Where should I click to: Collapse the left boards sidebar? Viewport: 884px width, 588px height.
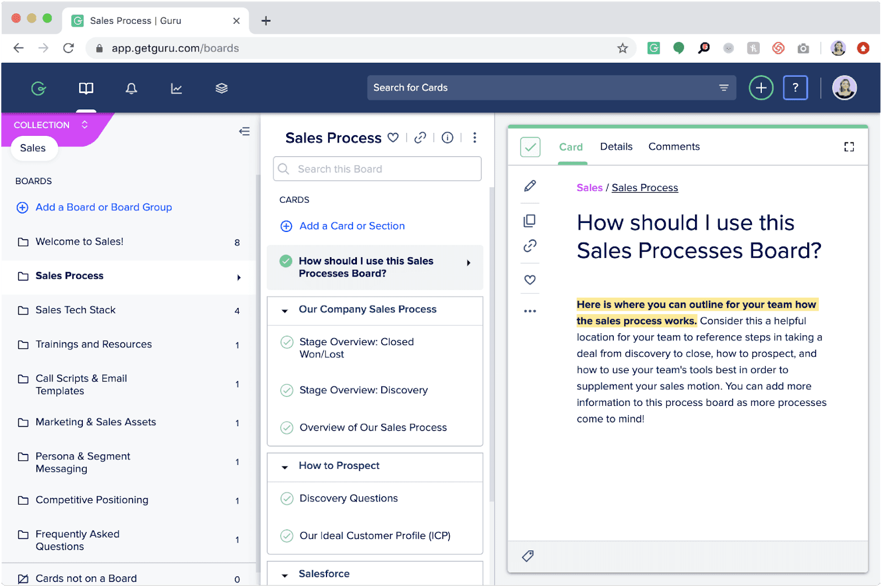244,131
